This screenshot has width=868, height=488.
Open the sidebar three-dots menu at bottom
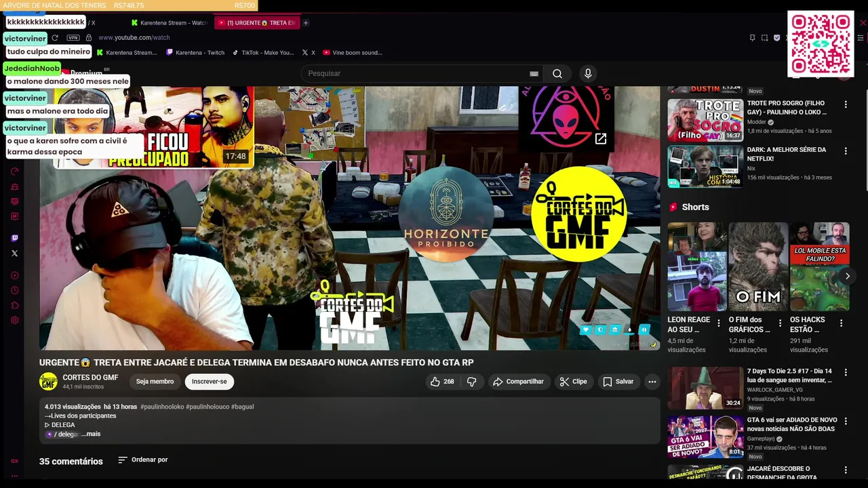15,476
